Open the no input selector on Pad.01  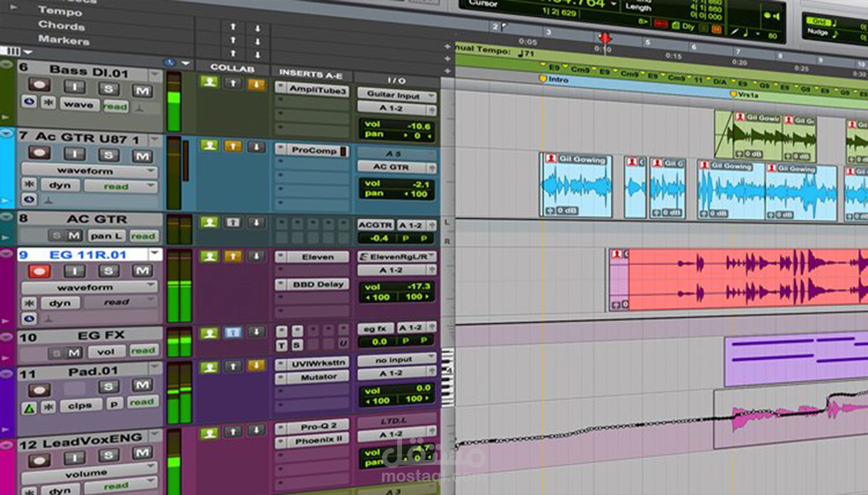click(x=396, y=360)
